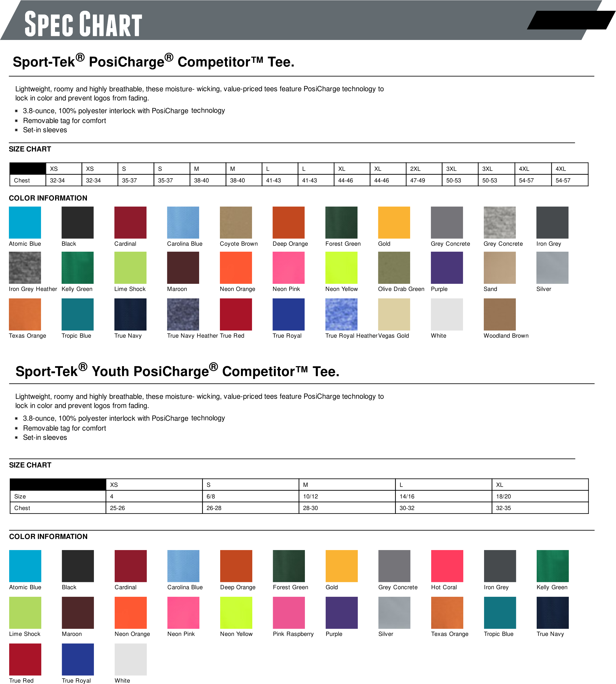Click the Pink Raspberry color swatch
This screenshot has height=684, width=616.
[289, 613]
